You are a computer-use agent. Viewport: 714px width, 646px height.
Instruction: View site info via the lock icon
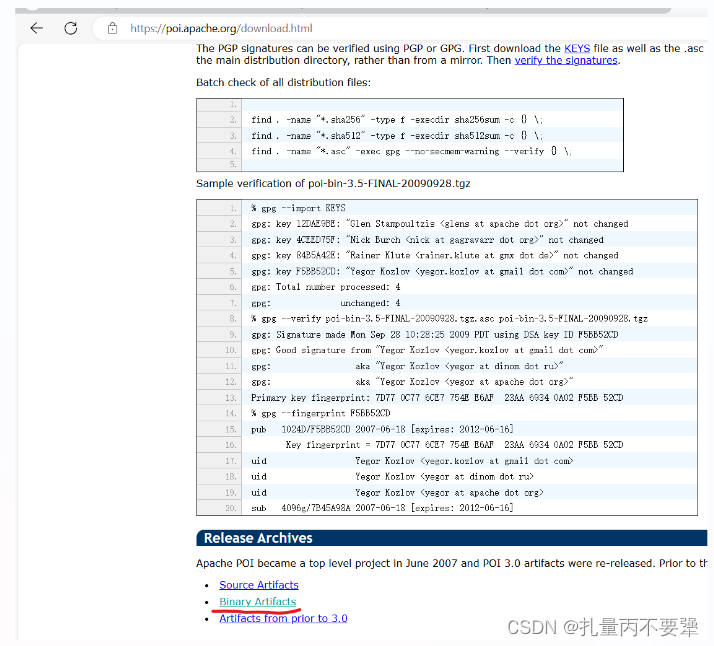point(112,28)
